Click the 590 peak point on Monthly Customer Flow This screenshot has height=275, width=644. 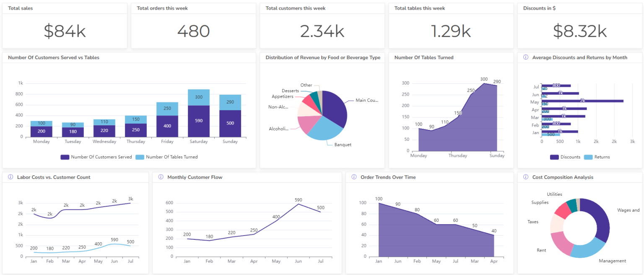pyautogui.click(x=298, y=204)
